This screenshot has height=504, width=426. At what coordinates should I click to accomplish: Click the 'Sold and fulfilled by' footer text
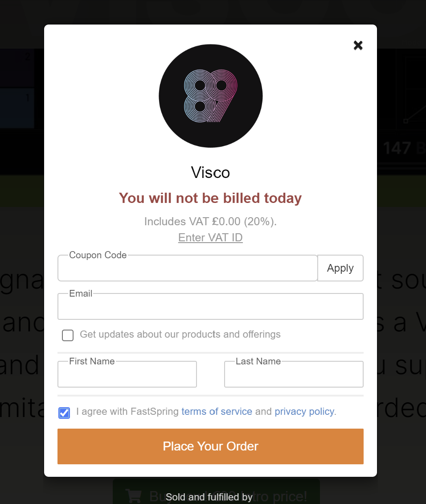(209, 497)
